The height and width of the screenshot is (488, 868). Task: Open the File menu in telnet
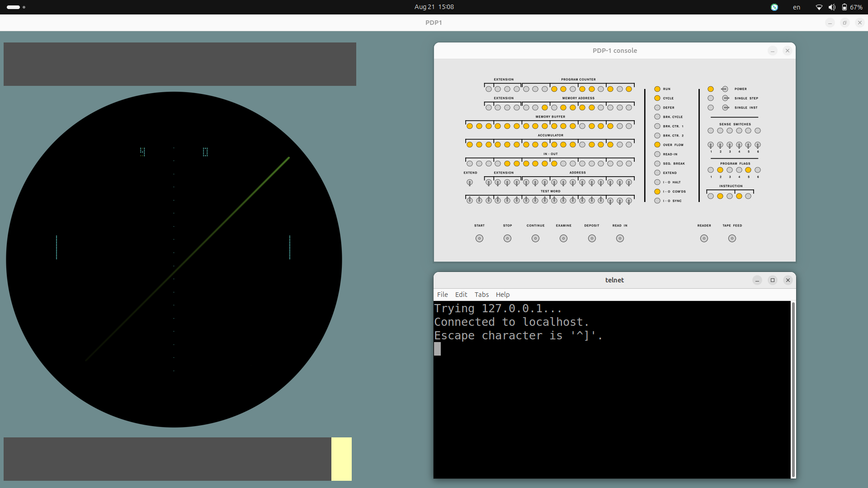(x=442, y=295)
